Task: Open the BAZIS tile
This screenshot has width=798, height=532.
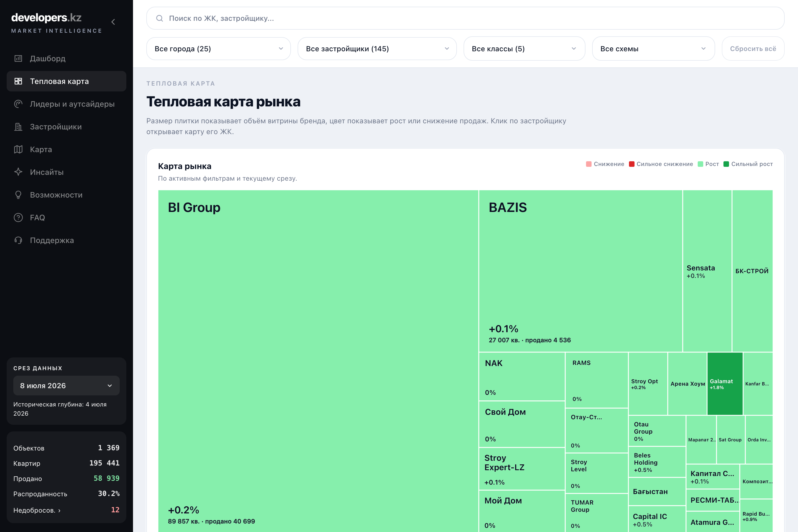Action: [x=580, y=271]
